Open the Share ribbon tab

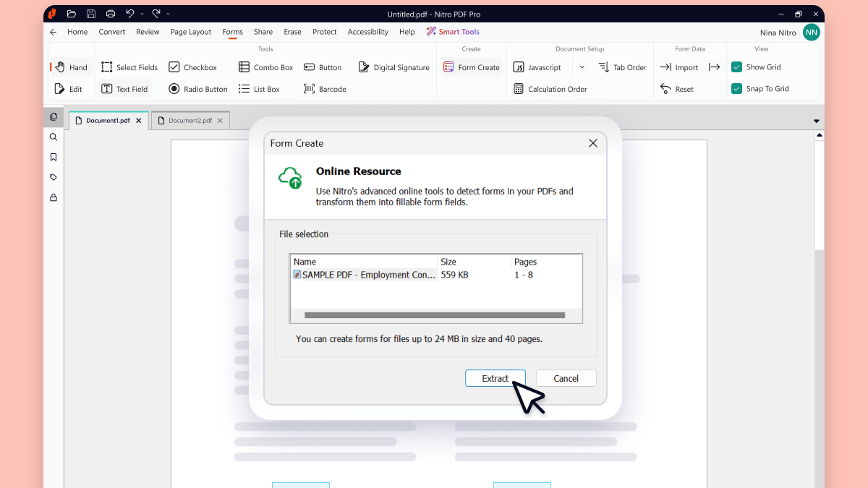click(x=263, y=32)
